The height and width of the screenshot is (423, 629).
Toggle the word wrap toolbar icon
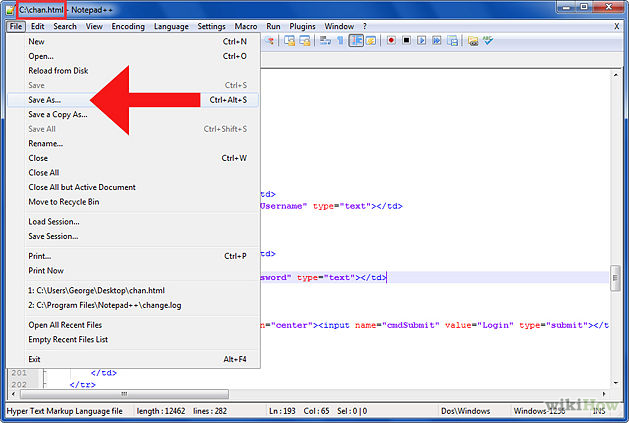pyautogui.click(x=325, y=41)
